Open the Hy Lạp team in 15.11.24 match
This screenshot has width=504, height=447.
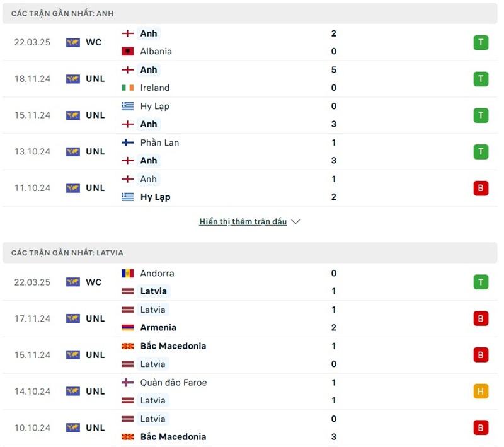[154, 106]
